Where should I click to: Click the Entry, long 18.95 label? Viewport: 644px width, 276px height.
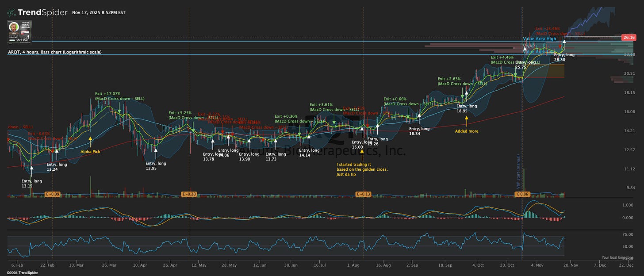(467, 108)
